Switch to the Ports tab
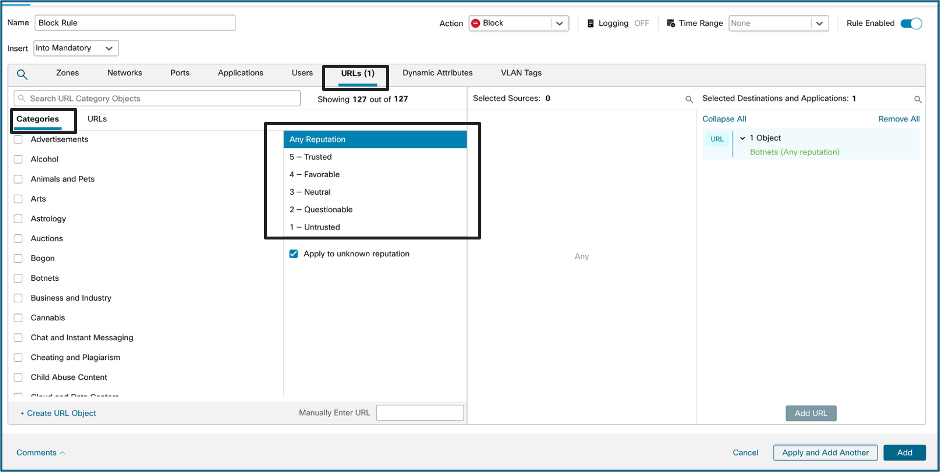This screenshot has height=472, width=940. [x=180, y=73]
